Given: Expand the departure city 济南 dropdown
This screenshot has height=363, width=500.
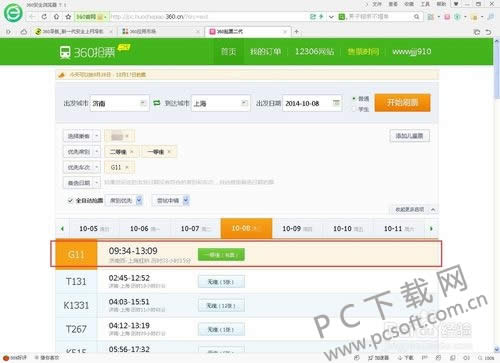Looking at the screenshot, I should (143, 103).
